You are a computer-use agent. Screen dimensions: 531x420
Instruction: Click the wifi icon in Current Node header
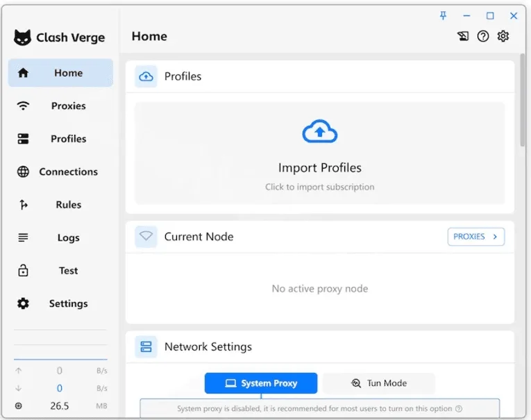pyautogui.click(x=146, y=237)
